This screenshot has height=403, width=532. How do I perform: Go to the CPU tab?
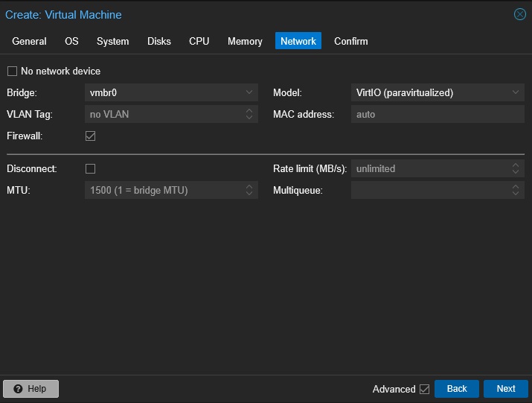pos(199,42)
